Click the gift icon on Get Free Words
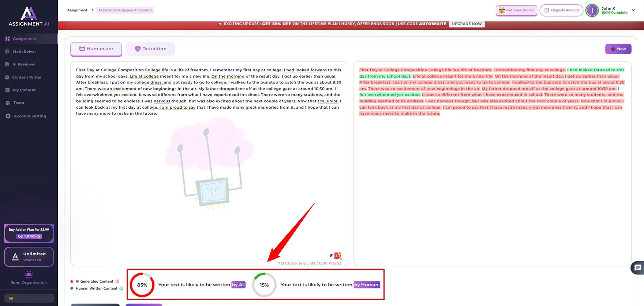Image resolution: width=644 pixels, height=306 pixels. click(502, 10)
